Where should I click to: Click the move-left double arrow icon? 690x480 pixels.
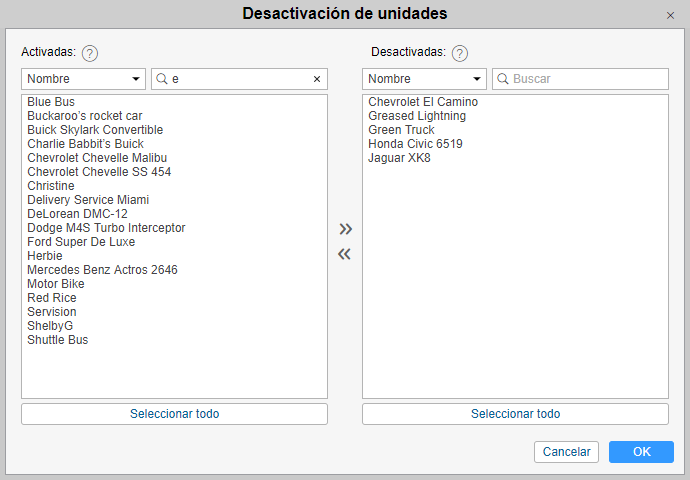coord(345,254)
